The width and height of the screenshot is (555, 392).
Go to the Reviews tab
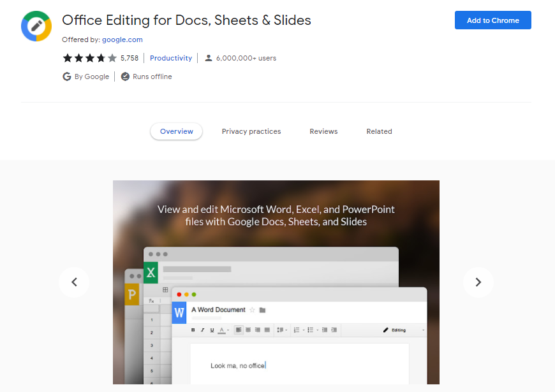click(323, 131)
